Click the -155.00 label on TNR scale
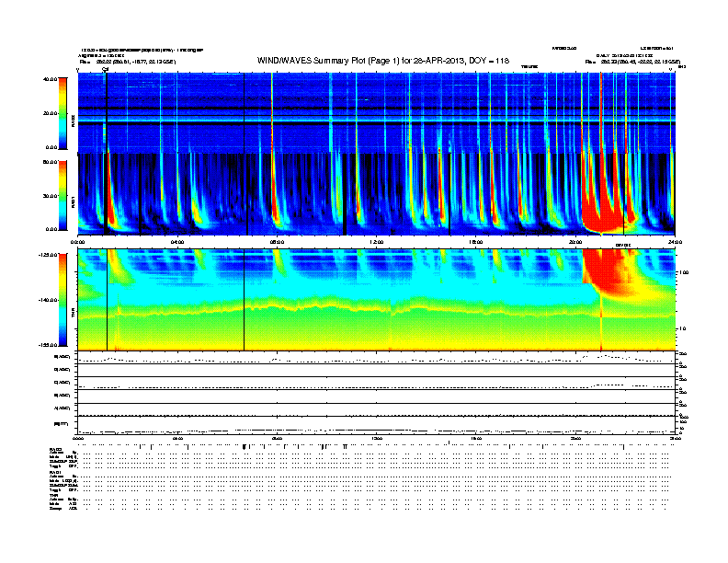 point(48,345)
